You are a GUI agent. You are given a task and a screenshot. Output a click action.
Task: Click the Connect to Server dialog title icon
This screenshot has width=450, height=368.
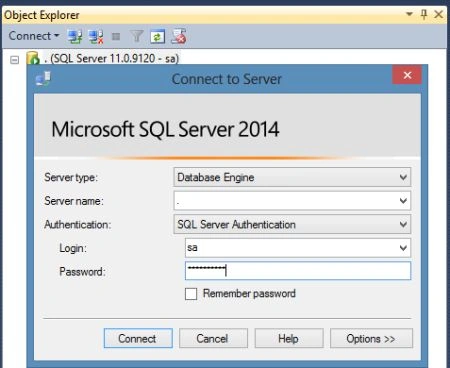[x=43, y=79]
